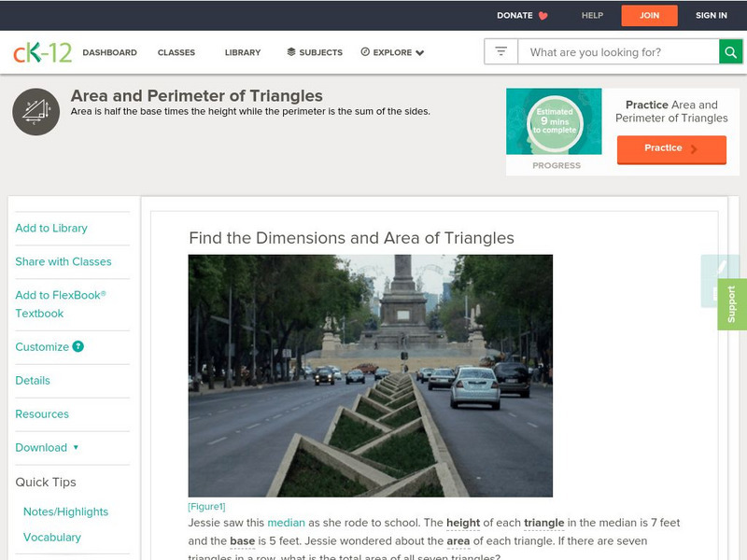Click the pencil annotation tool icon
The width and height of the screenshot is (747, 560).
coord(720,267)
